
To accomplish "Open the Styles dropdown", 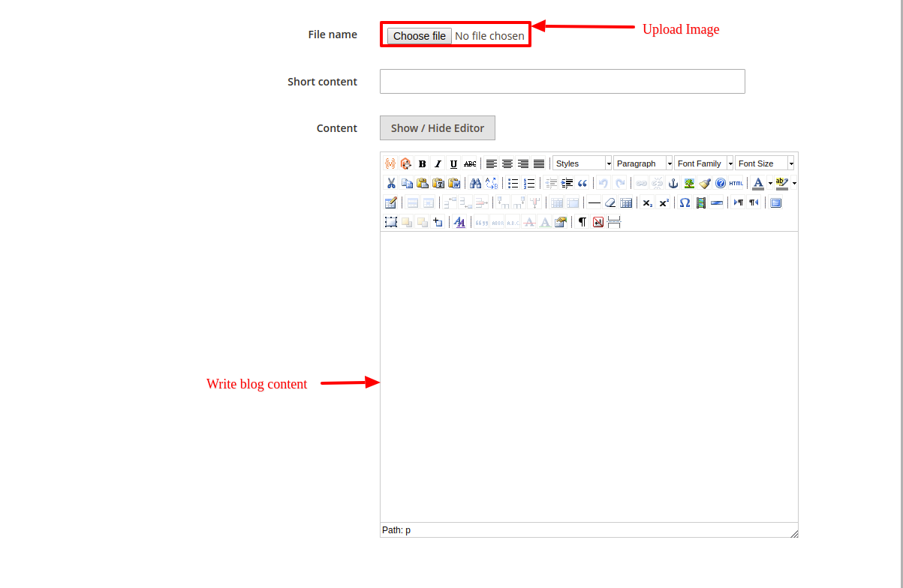I will click(582, 163).
